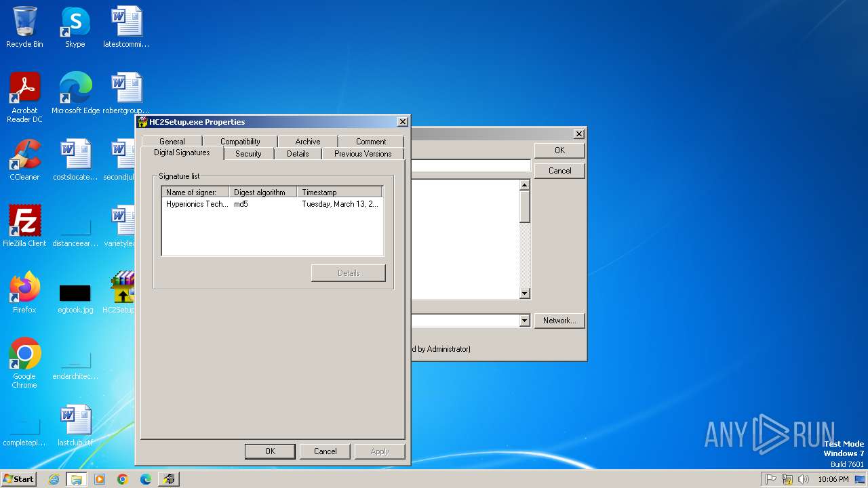This screenshot has width=868, height=488.
Task: Click OK in the background dialog
Action: pyautogui.click(x=559, y=150)
